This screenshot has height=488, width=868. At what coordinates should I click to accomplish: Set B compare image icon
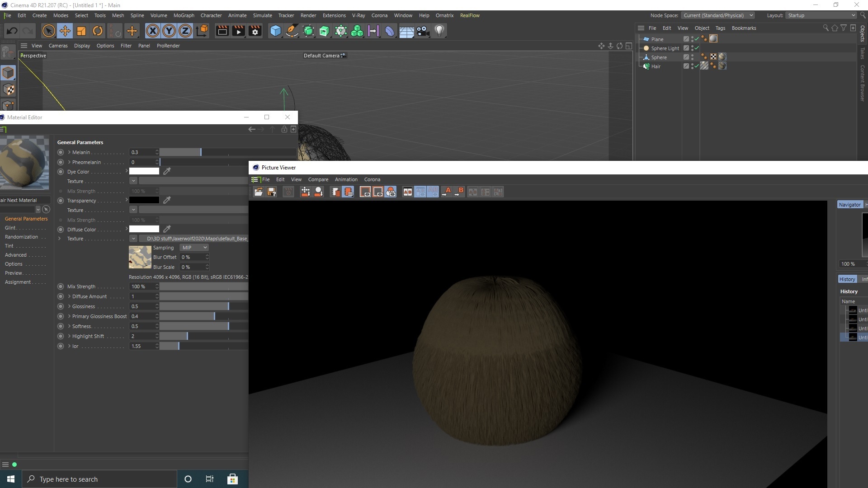click(459, 192)
